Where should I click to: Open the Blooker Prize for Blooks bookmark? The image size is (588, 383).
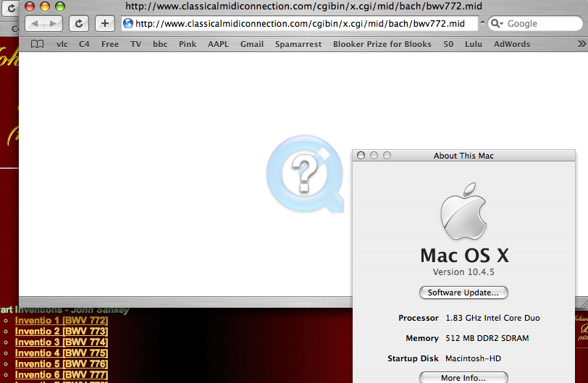pos(382,44)
